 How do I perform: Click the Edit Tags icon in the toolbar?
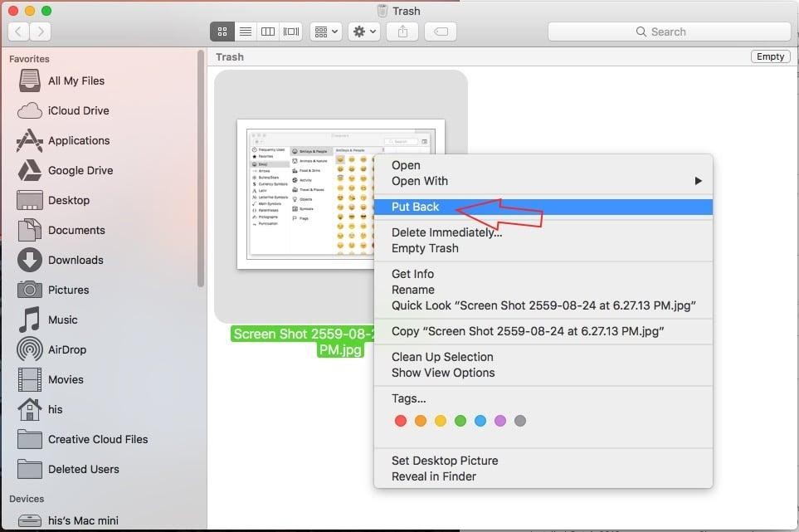pos(441,32)
